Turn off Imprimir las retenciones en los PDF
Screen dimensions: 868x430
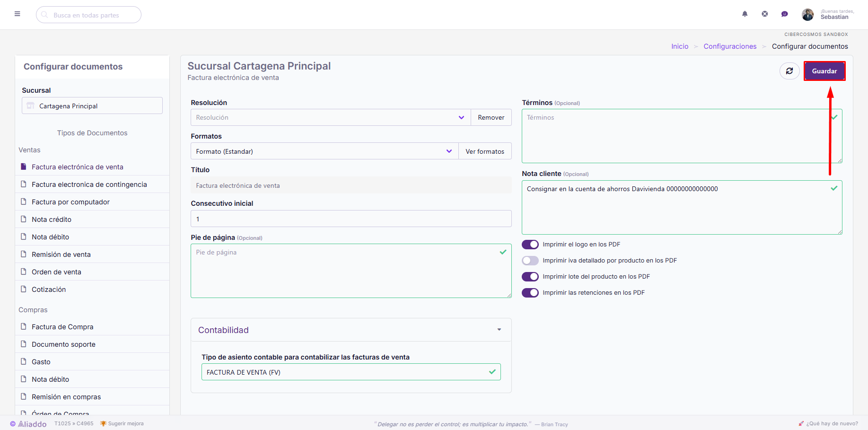530,293
